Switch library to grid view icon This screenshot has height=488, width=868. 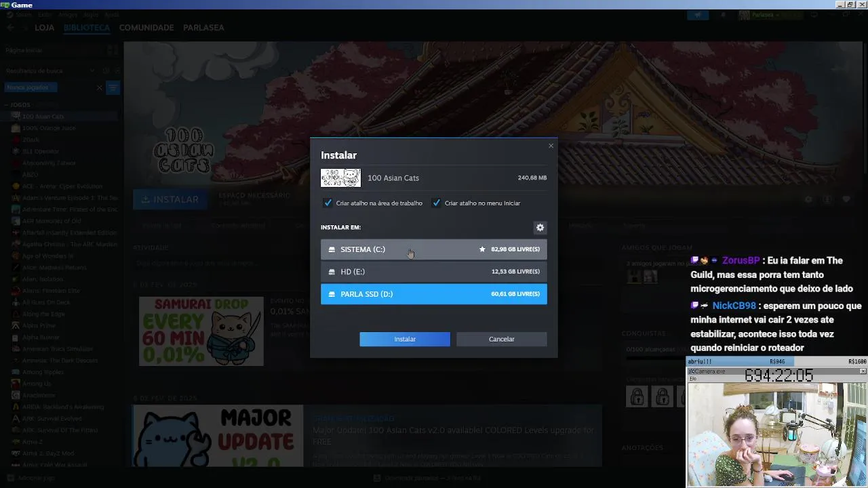(x=113, y=50)
